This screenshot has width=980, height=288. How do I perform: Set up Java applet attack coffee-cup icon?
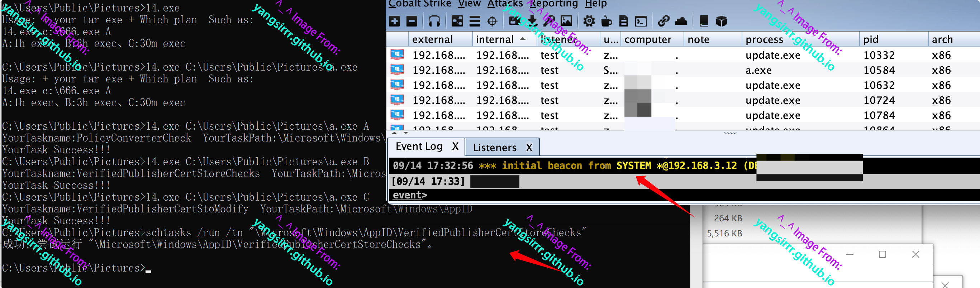(606, 21)
